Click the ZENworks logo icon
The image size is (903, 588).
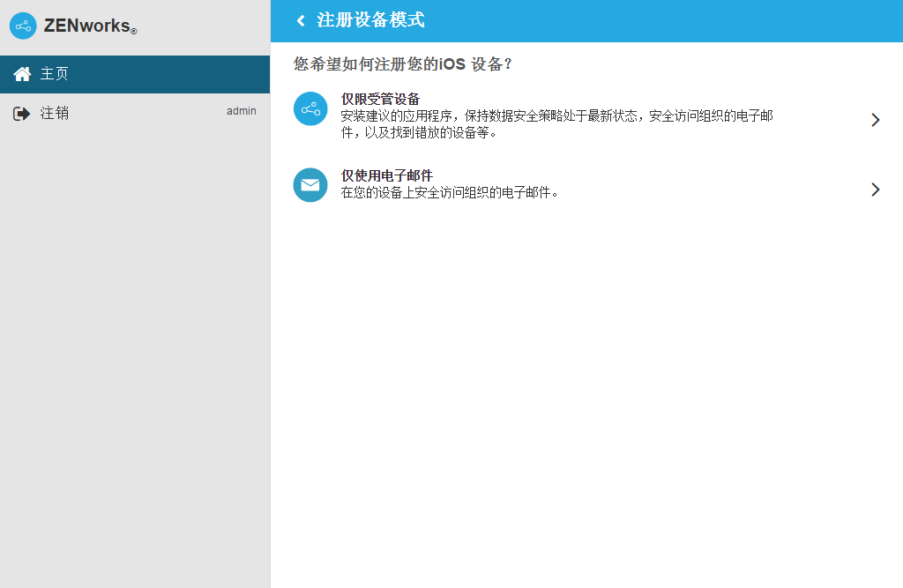pyautogui.click(x=23, y=26)
